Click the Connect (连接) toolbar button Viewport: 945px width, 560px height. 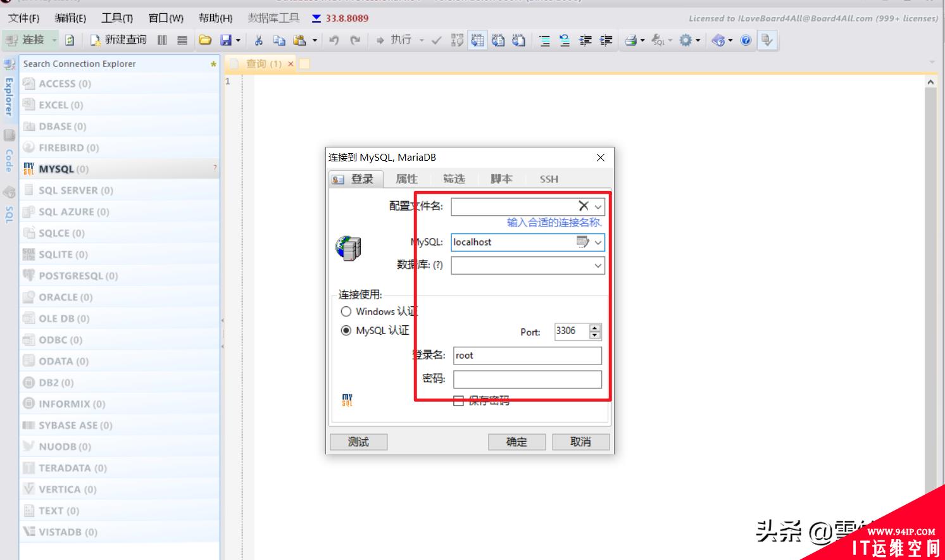[x=25, y=40]
